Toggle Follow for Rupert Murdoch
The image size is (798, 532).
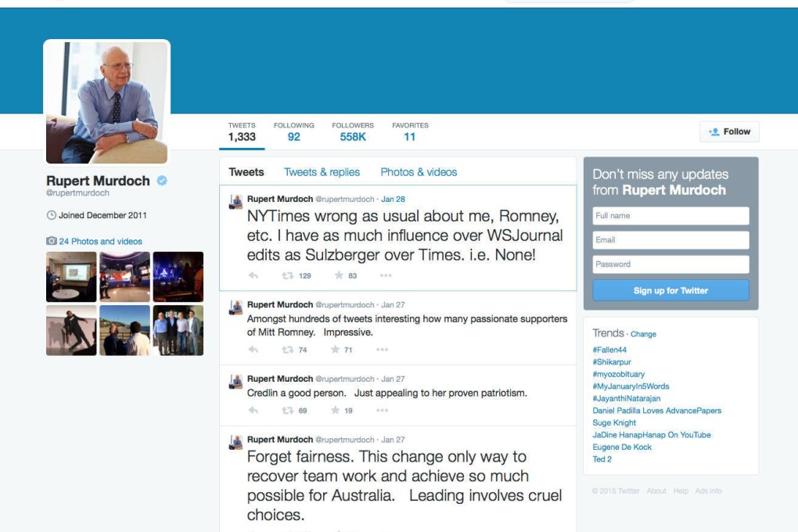pos(730,131)
